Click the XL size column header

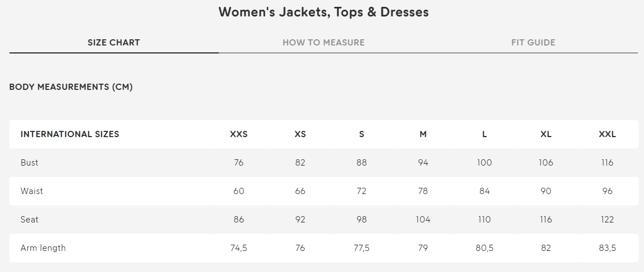click(x=546, y=135)
